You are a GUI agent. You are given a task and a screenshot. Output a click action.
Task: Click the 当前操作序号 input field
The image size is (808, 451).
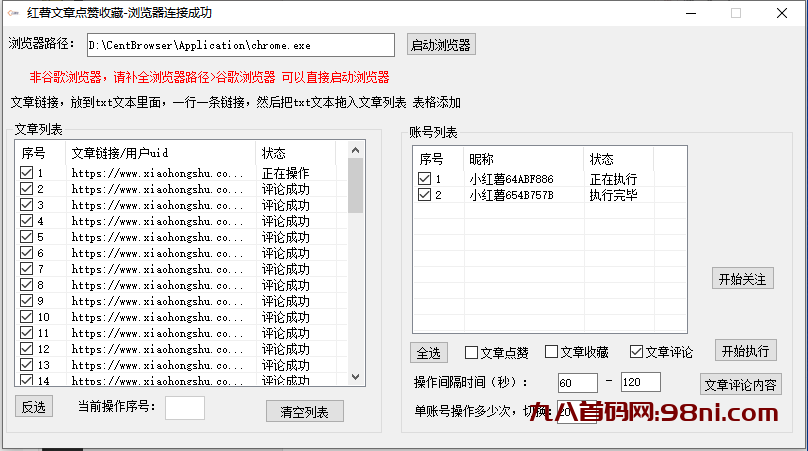click(x=184, y=408)
